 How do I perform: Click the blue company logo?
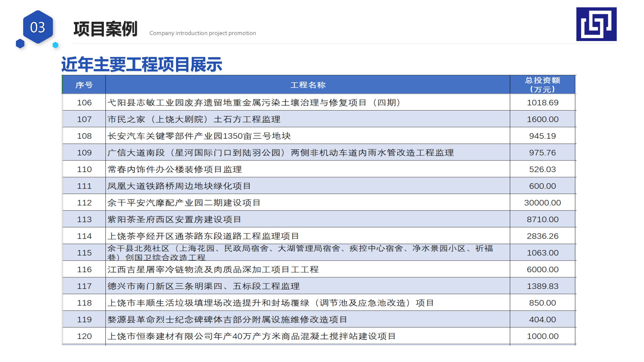[596, 24]
